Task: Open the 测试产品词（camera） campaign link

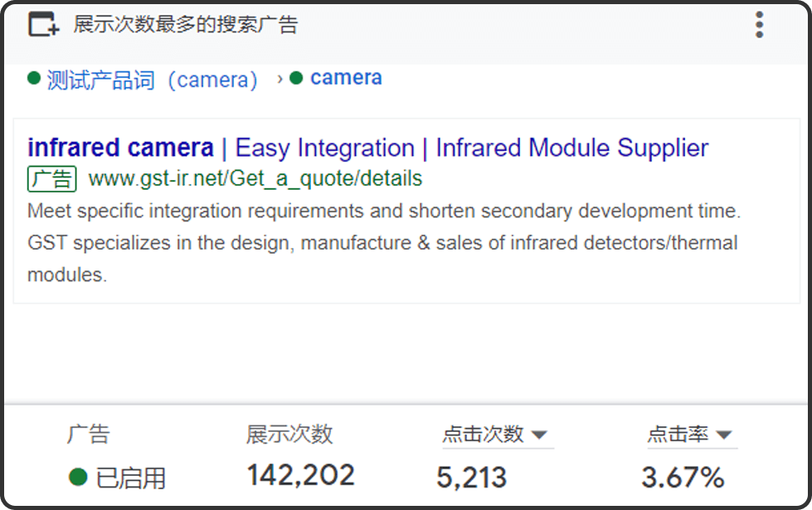Action: tap(153, 80)
